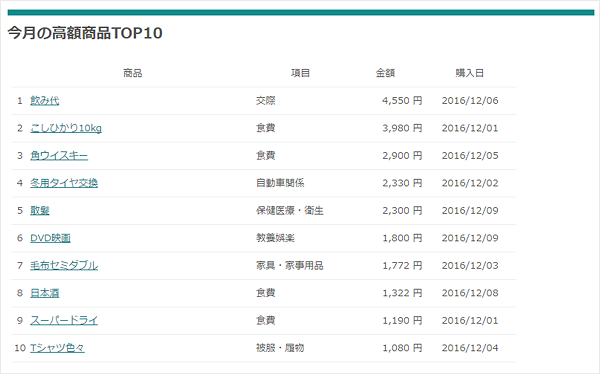Click the 2,330 円 amount
The image size is (600, 374).
402,183
